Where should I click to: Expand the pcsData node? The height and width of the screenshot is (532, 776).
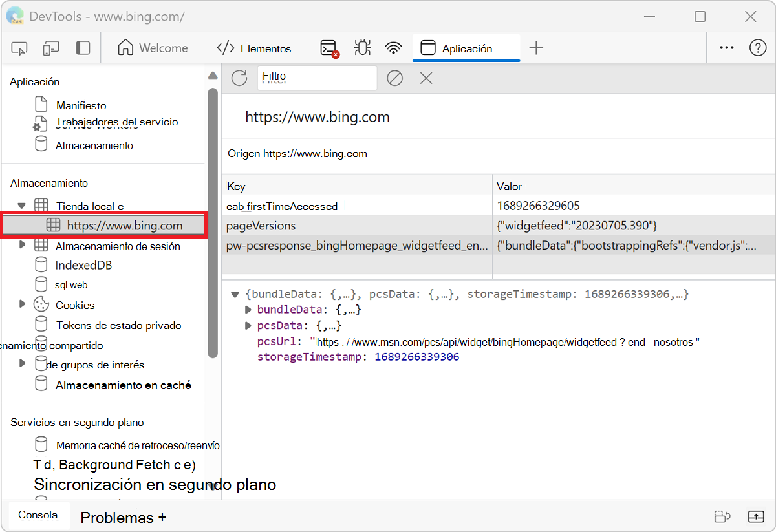click(x=248, y=325)
